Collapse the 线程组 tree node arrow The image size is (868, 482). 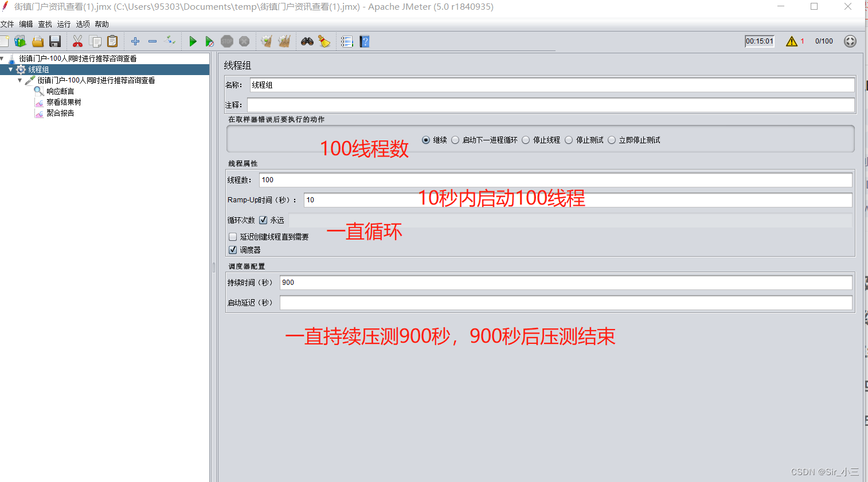pos(10,69)
